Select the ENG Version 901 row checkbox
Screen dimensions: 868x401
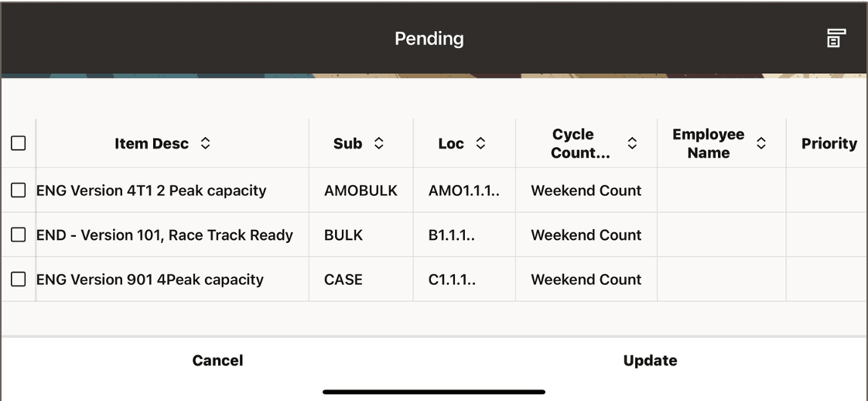coord(19,279)
